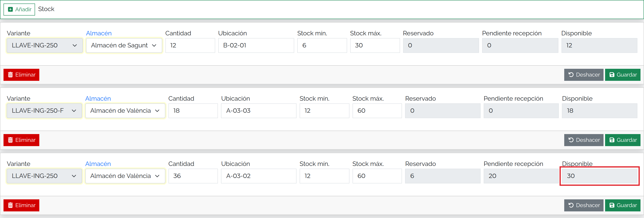This screenshot has height=218, width=644.
Task: Click the Stock mín. field showing 6
Action: (x=322, y=45)
